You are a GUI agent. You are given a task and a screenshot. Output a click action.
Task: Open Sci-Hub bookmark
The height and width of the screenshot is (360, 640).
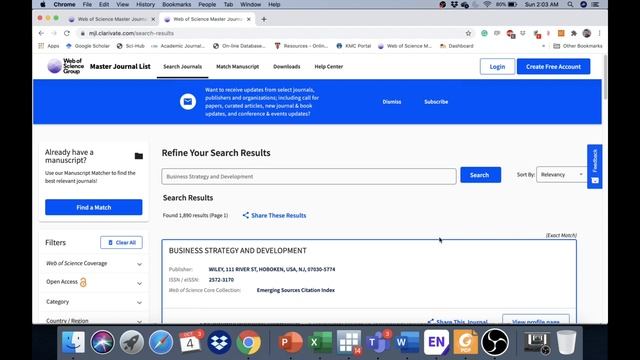pos(131,46)
